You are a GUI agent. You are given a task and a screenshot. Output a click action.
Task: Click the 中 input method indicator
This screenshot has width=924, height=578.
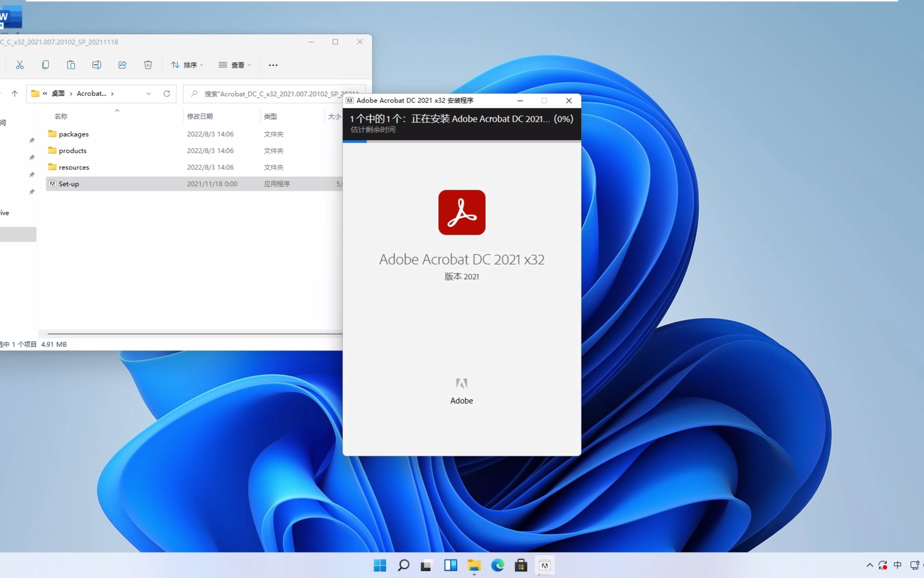click(898, 565)
